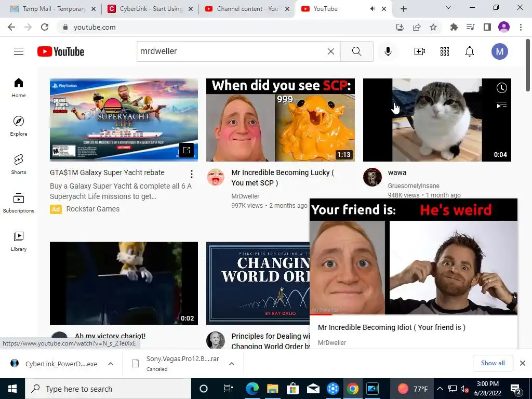Go to Home in the sidebar

coord(19,87)
